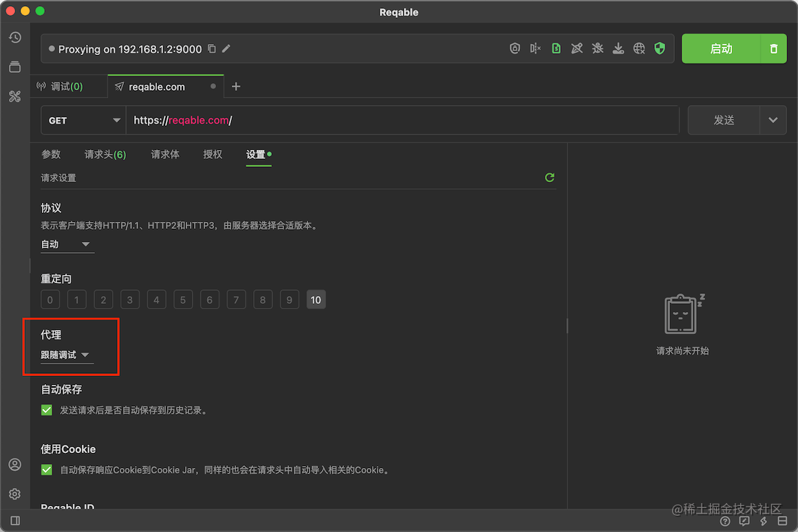Click lightning bolt icon in status bar

[764, 521]
